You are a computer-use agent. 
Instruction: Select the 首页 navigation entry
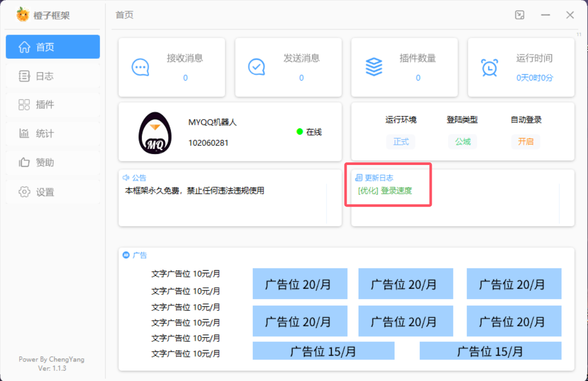52,46
